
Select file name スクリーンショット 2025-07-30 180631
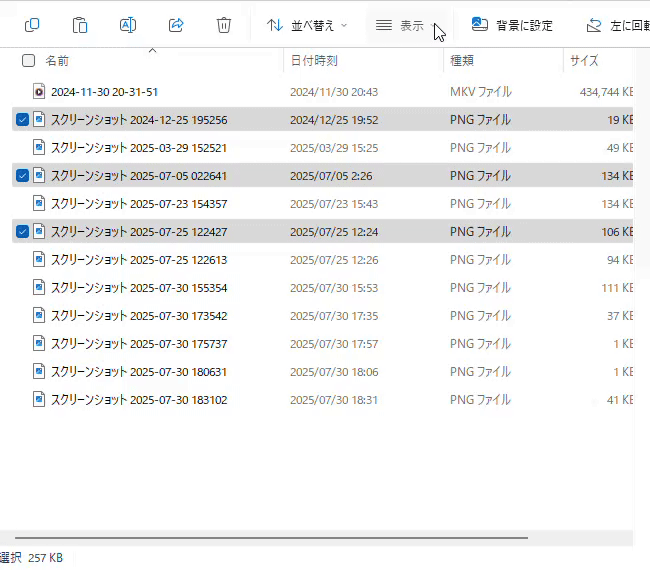click(x=139, y=372)
